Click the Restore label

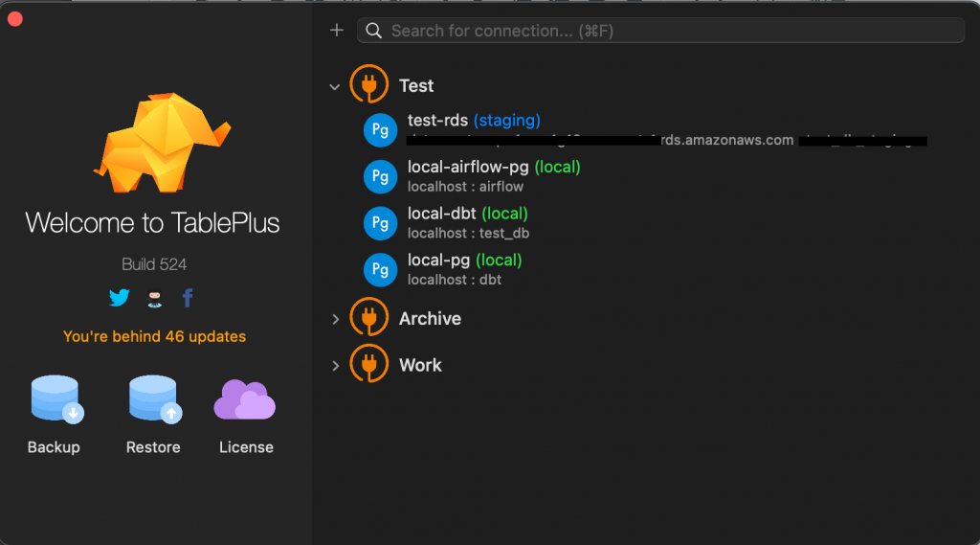[x=153, y=447]
